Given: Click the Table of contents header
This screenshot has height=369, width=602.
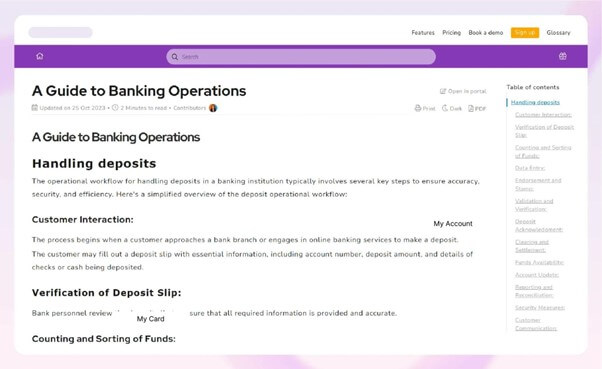Looking at the screenshot, I should pos(533,87).
